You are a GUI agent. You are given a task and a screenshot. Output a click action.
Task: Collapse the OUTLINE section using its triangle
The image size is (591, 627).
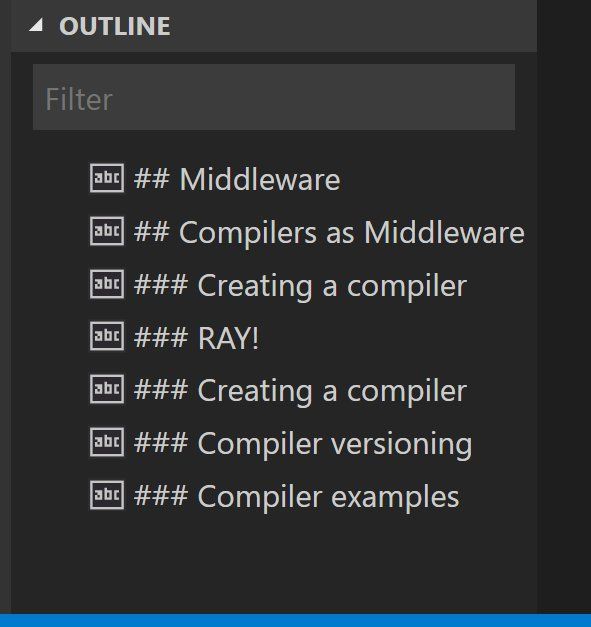(x=36, y=26)
